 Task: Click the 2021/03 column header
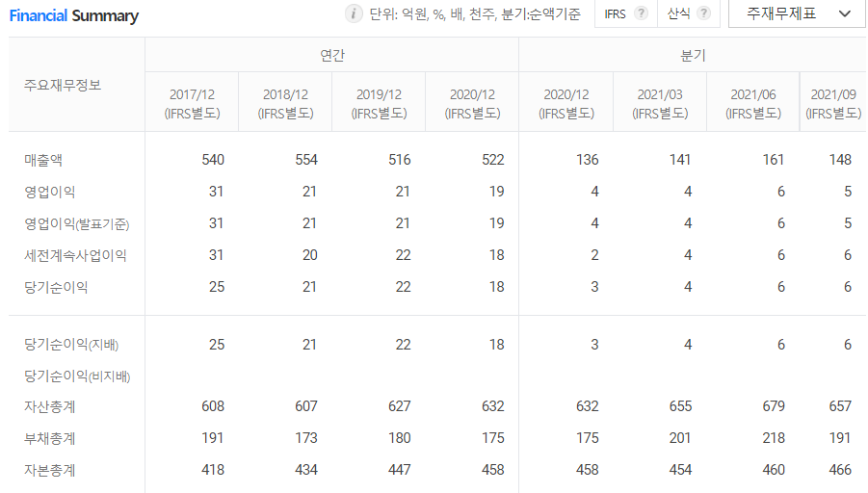660,103
